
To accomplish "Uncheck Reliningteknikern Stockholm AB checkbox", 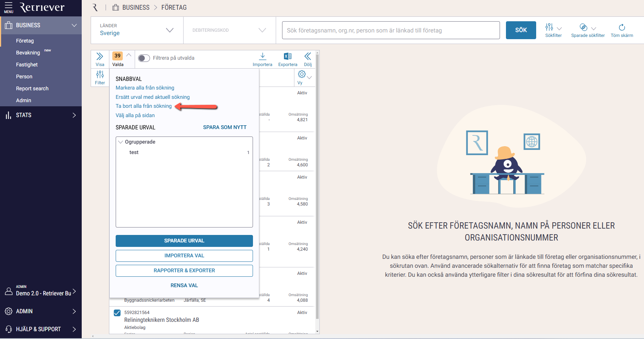I will pos(117,313).
